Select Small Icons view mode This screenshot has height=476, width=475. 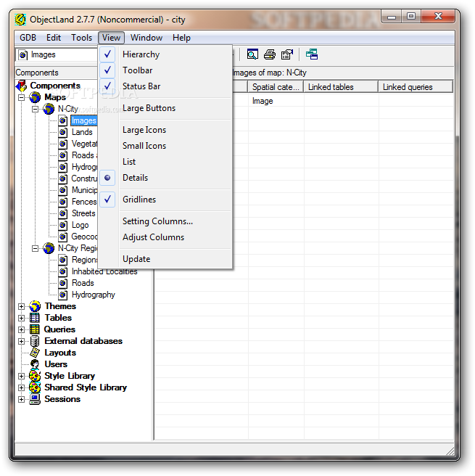pyautogui.click(x=165, y=146)
